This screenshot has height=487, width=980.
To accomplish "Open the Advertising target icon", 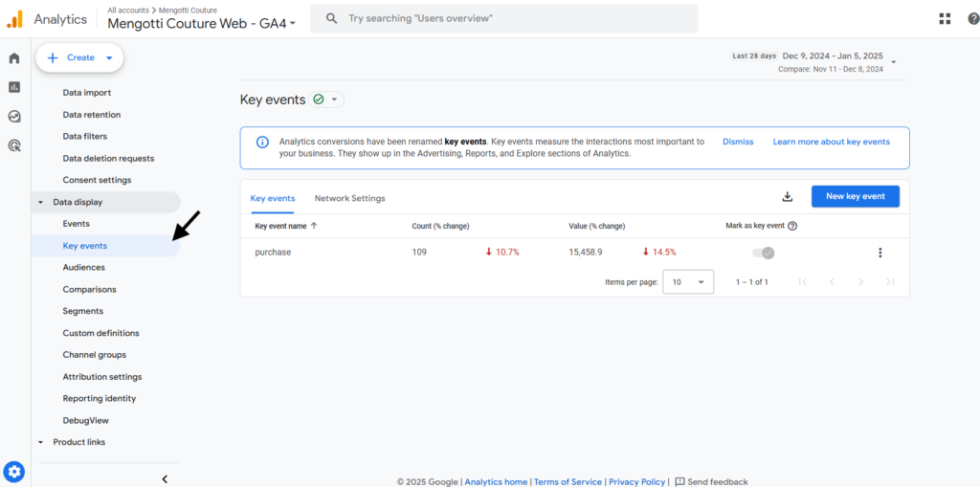I will pyautogui.click(x=14, y=145).
